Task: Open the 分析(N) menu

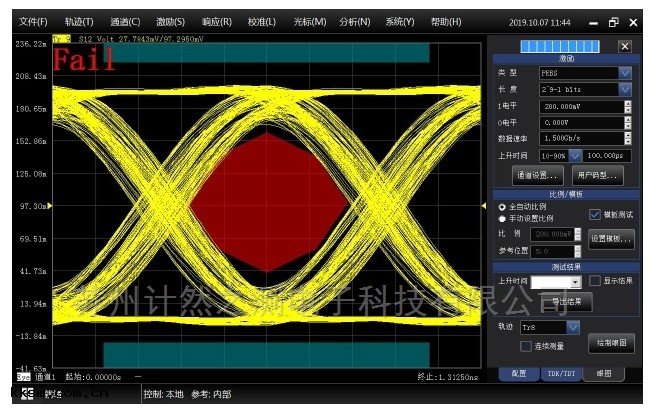Action: tap(353, 22)
